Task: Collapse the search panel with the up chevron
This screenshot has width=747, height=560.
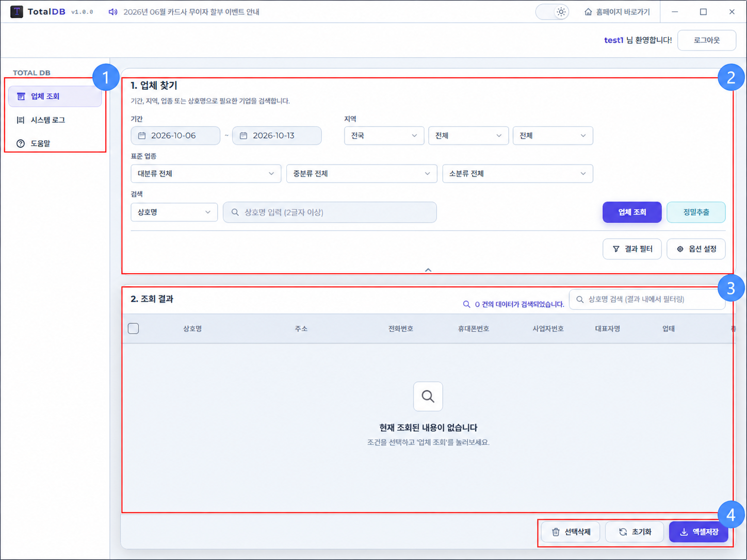Action: coord(428,270)
